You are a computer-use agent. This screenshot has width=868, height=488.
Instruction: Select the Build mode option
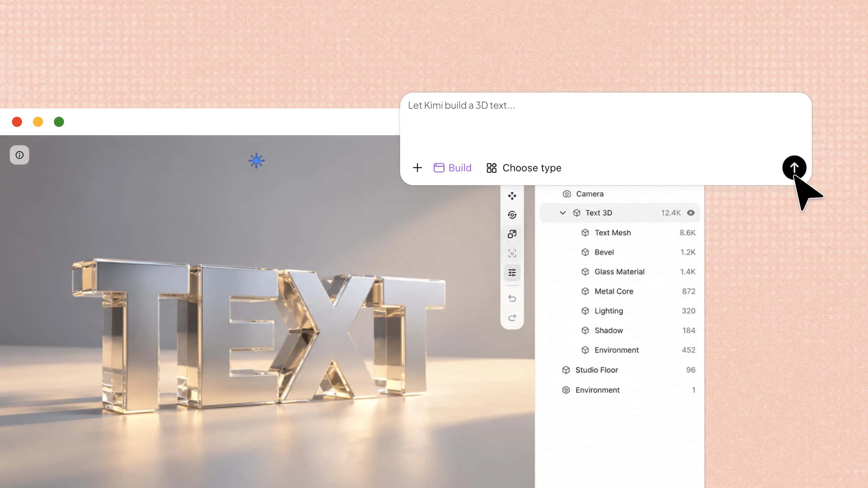click(452, 168)
